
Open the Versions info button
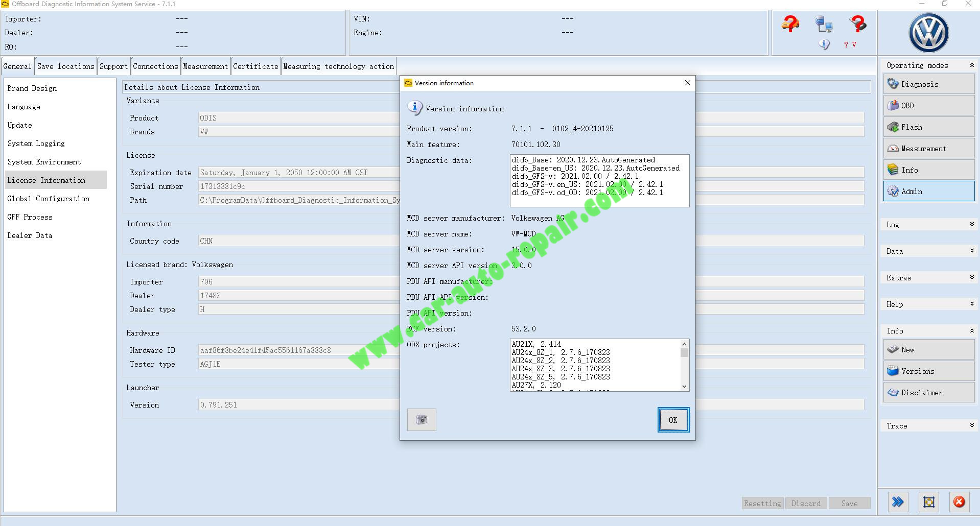click(928, 371)
